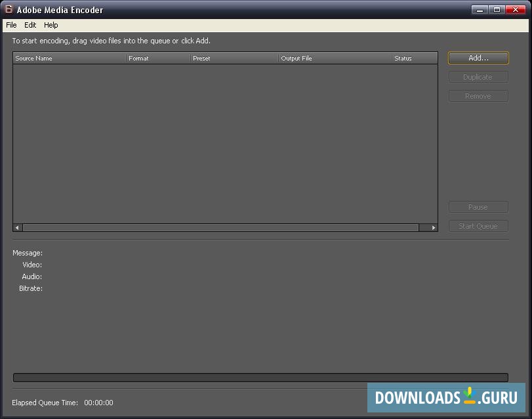Viewport: 532px width, 419px height.
Task: Click the Start Queue button
Action: coord(478,226)
